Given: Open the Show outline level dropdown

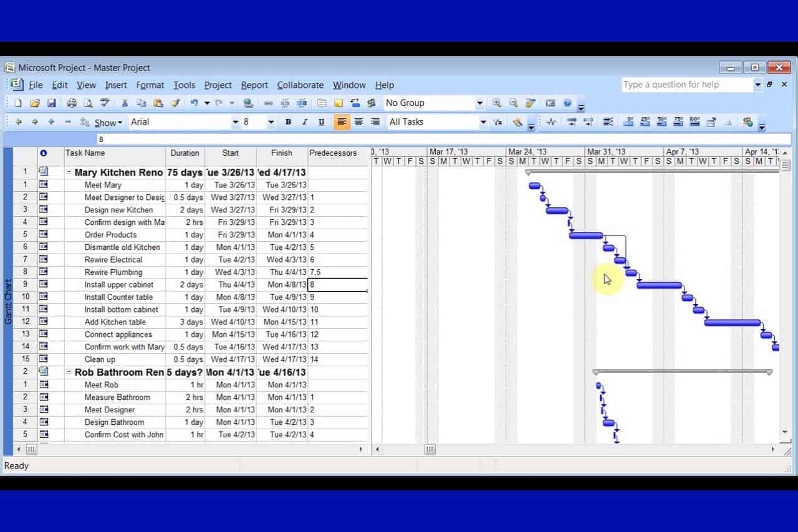Looking at the screenshot, I should coord(108,123).
